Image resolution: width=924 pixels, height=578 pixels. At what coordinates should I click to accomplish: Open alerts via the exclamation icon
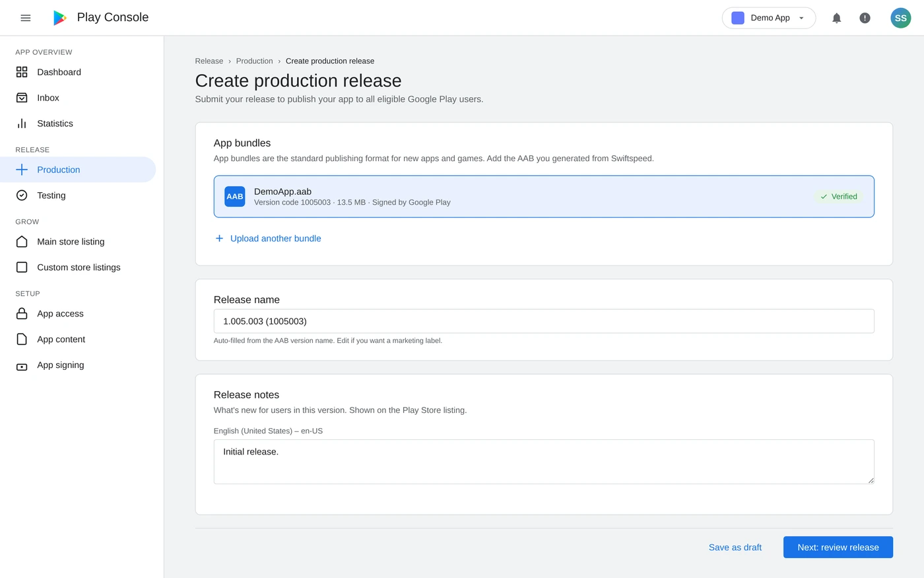(x=865, y=18)
